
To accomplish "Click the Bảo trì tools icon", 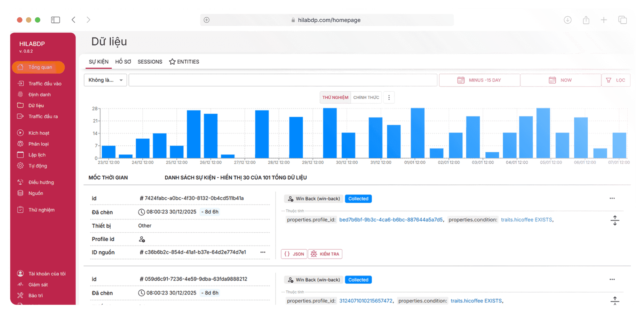I will [x=21, y=295].
